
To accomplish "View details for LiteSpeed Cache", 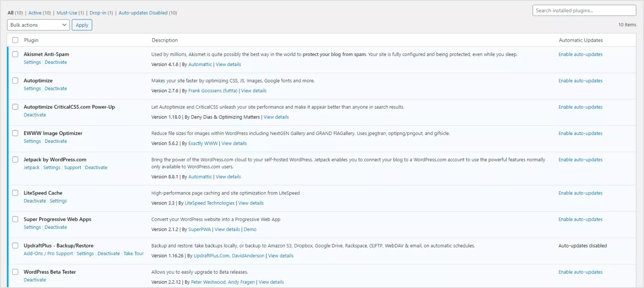I will [251, 203].
